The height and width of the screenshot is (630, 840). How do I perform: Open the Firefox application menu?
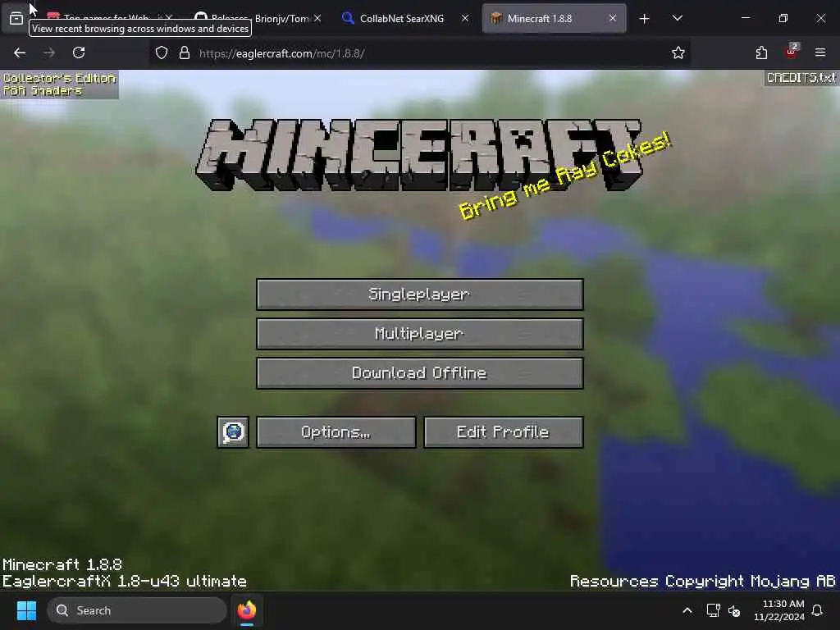coord(820,52)
